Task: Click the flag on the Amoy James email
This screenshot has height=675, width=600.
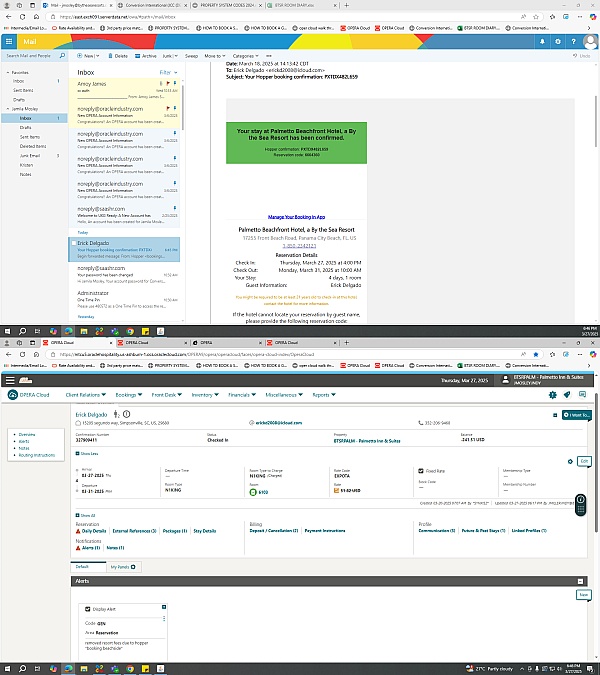Action: click(168, 83)
